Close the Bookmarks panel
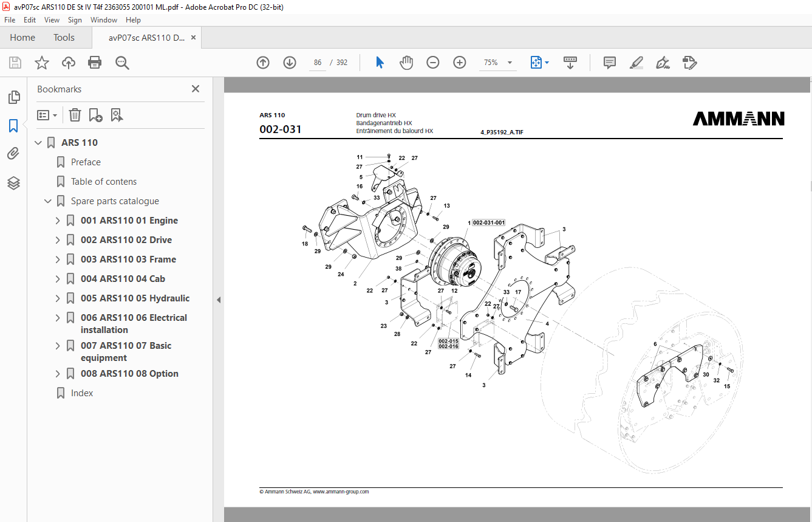The width and height of the screenshot is (812, 522). (x=196, y=89)
